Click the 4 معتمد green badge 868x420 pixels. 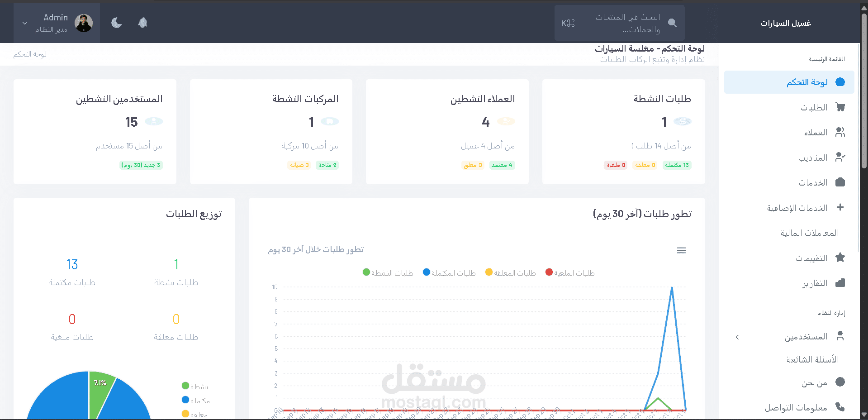coord(502,165)
